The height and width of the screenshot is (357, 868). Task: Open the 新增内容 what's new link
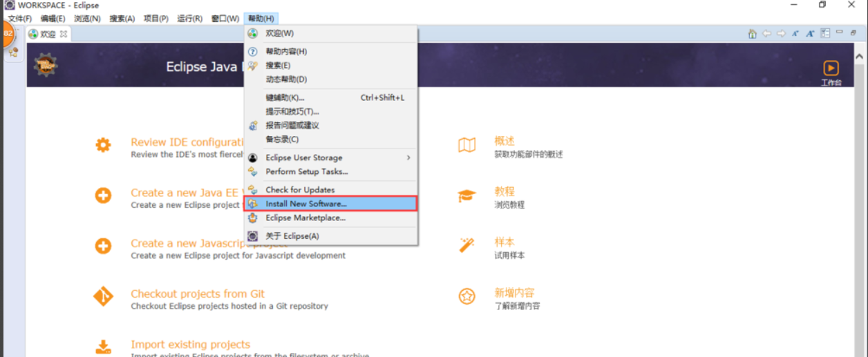point(515,293)
